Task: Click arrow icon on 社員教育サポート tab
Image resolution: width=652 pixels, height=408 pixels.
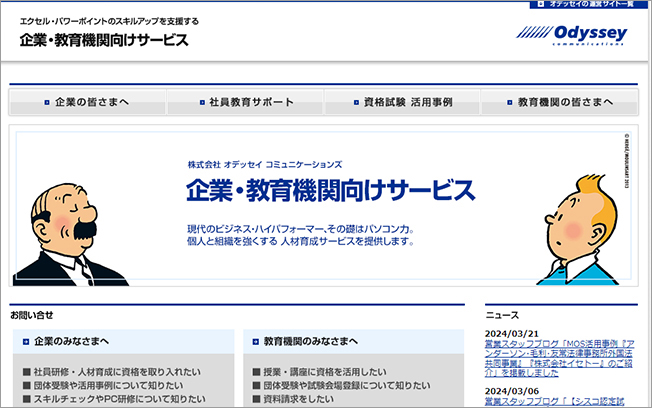Action: pyautogui.click(x=202, y=102)
